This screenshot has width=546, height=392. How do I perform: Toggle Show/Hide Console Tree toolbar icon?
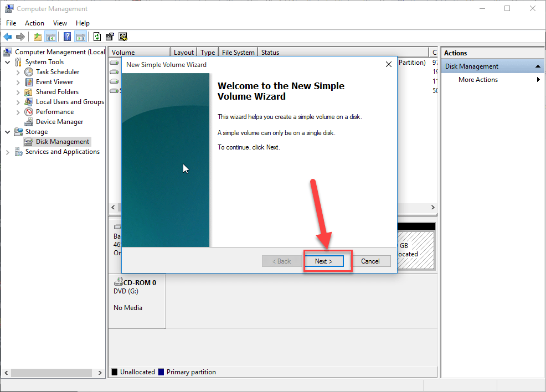click(x=51, y=37)
